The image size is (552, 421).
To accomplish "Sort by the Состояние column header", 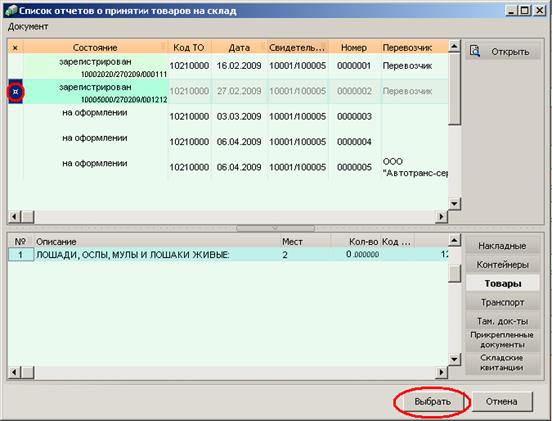I will [x=95, y=48].
